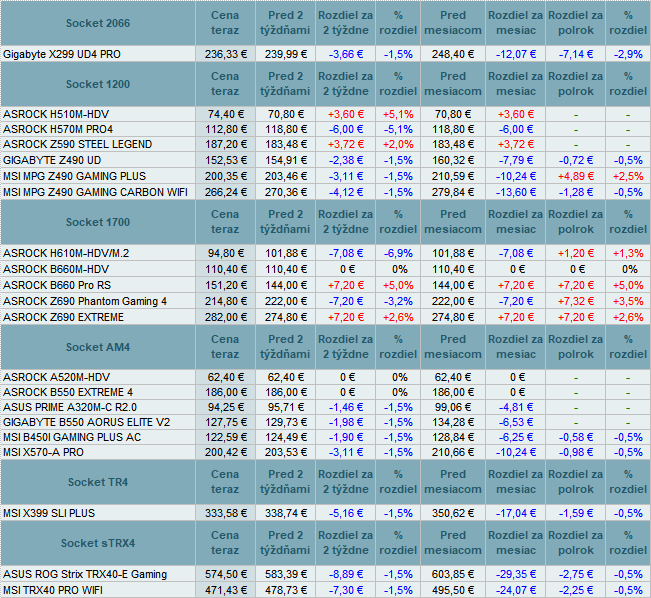Click the Socket 1700 section header
This screenshot has height=598, width=651.
(x=98, y=222)
